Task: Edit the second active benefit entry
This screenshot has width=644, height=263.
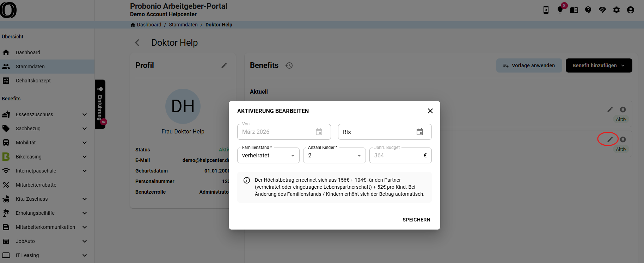Action: tap(610, 139)
